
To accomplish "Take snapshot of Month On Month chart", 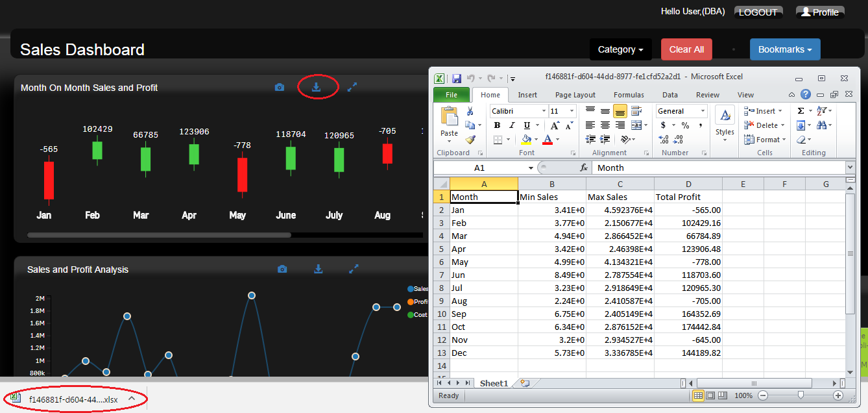I will click(x=280, y=87).
